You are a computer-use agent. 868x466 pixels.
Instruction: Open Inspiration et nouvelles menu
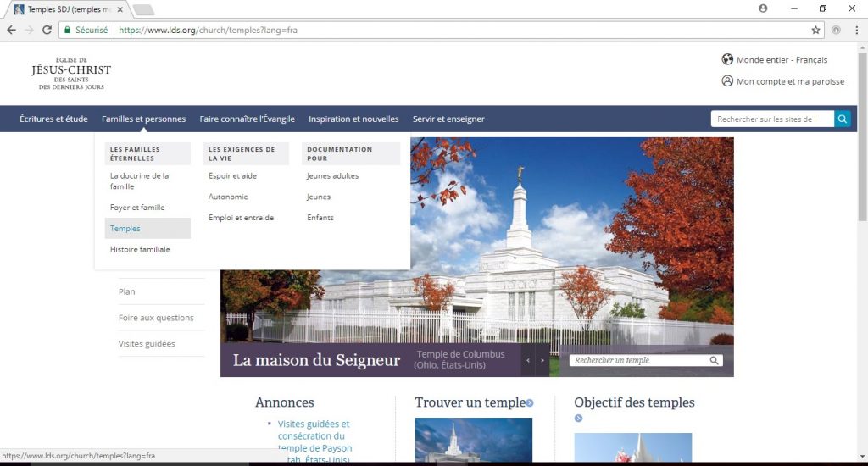tap(353, 119)
